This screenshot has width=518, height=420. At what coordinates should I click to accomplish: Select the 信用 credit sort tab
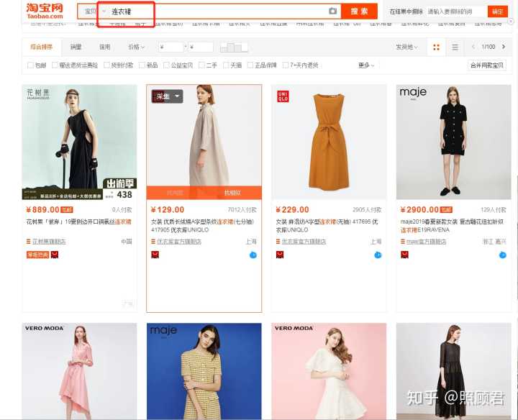(x=105, y=47)
